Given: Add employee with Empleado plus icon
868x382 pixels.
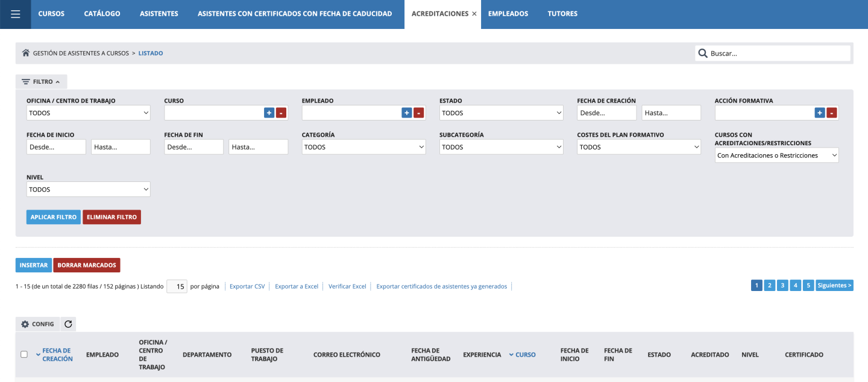Looking at the screenshot, I should tap(407, 113).
